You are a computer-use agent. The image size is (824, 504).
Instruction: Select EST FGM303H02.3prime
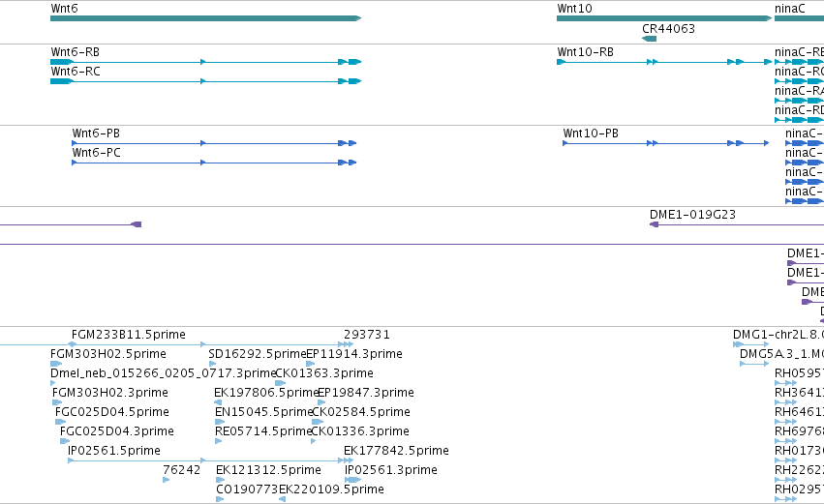point(109,393)
